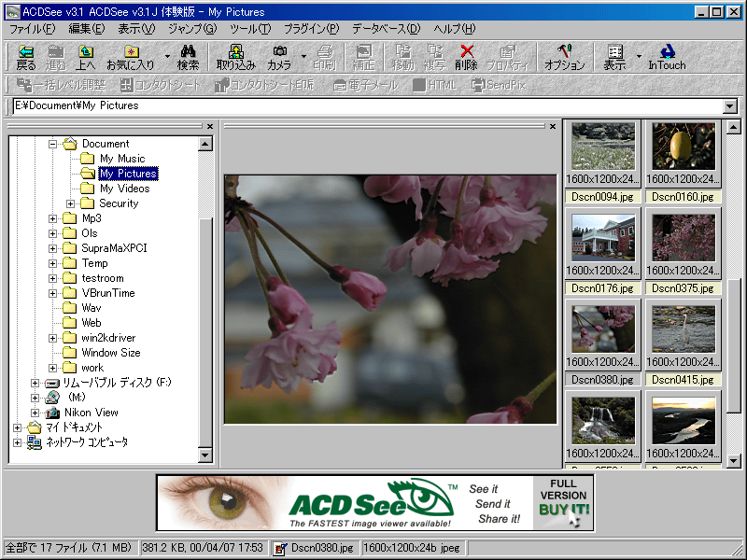The image size is (747, 560).
Task: Open the path address bar dropdown
Action: coord(730,106)
